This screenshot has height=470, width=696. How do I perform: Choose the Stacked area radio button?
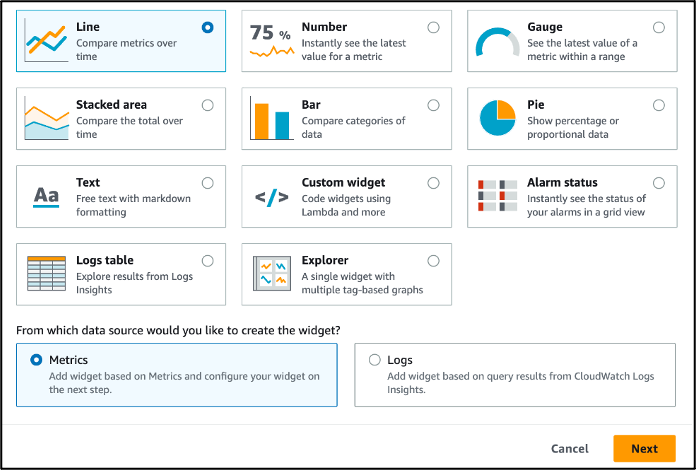pyautogui.click(x=207, y=105)
